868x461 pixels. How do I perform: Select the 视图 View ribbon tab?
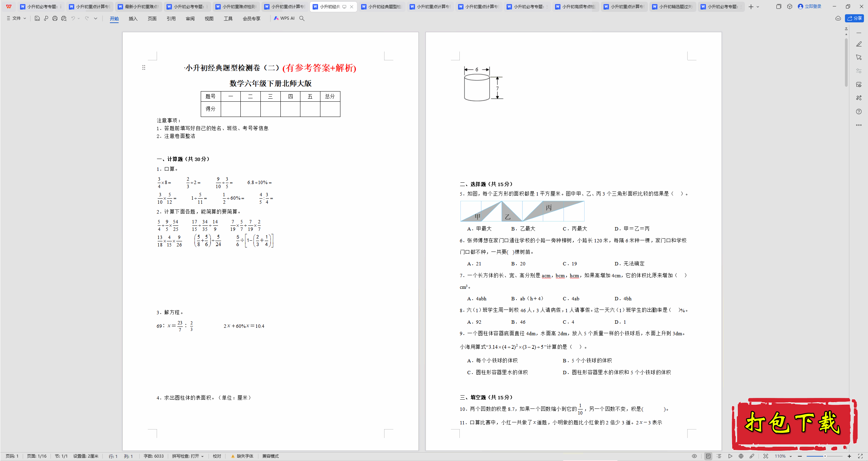[209, 18]
